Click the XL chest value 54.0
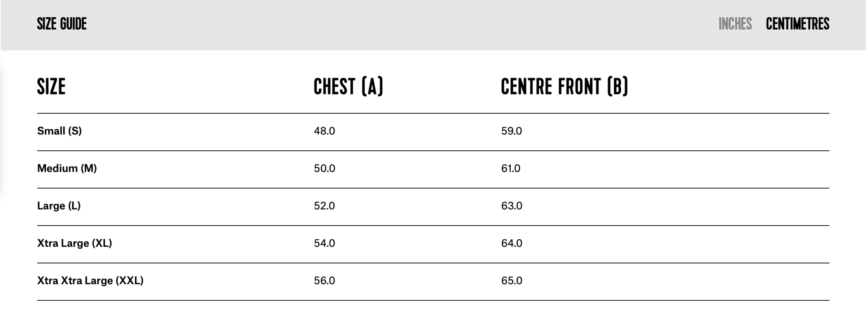The width and height of the screenshot is (868, 313). point(324,243)
